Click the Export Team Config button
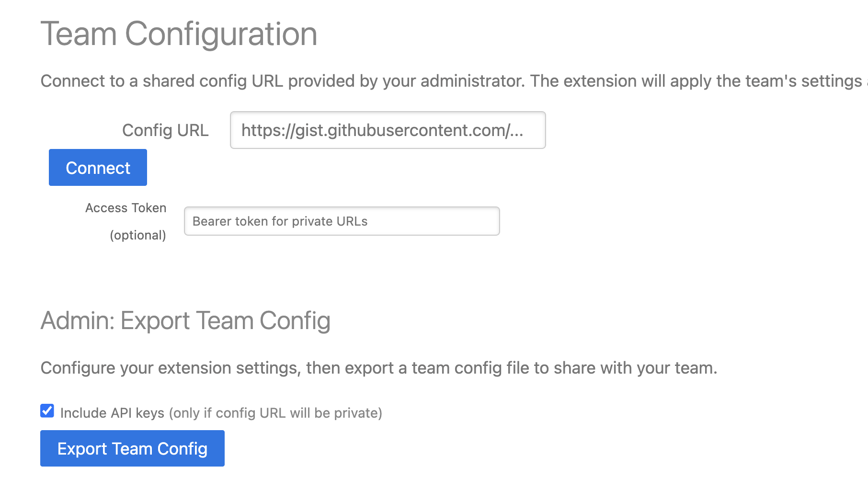 coord(132,448)
